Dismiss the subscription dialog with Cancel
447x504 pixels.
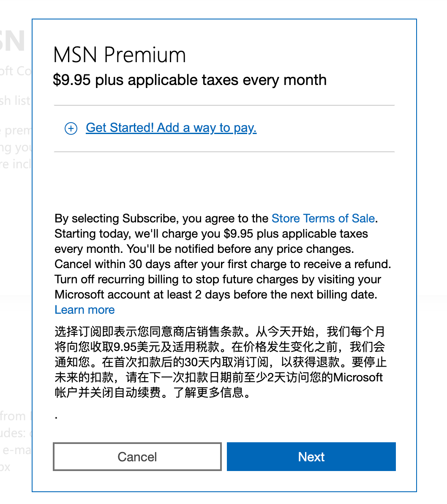[x=137, y=457]
